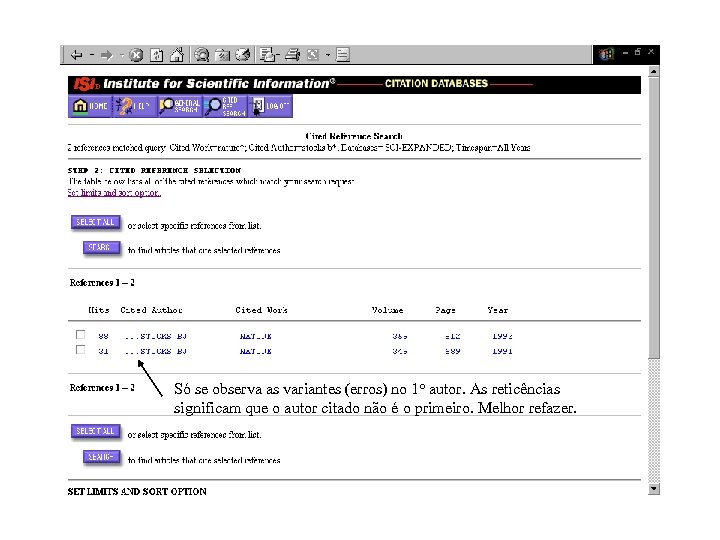Click the Hits column header
Viewport: 720px width, 540px height.
tap(99, 310)
